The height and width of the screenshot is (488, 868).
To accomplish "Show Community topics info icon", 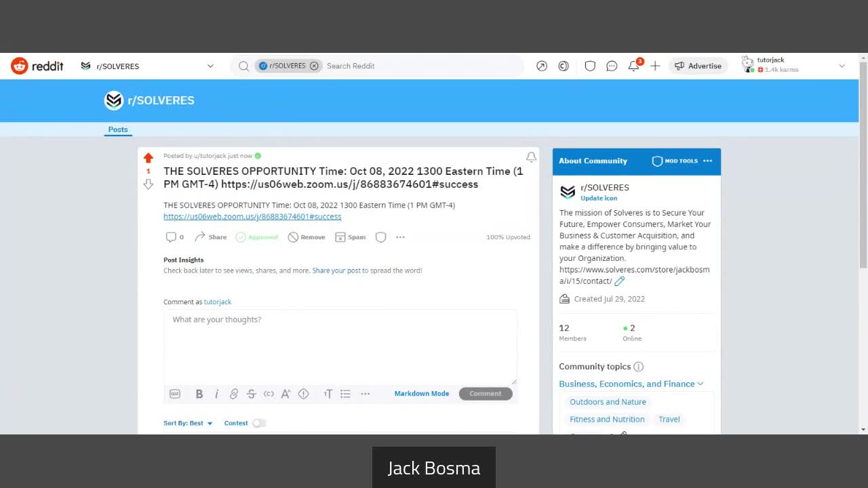I will 638,367.
